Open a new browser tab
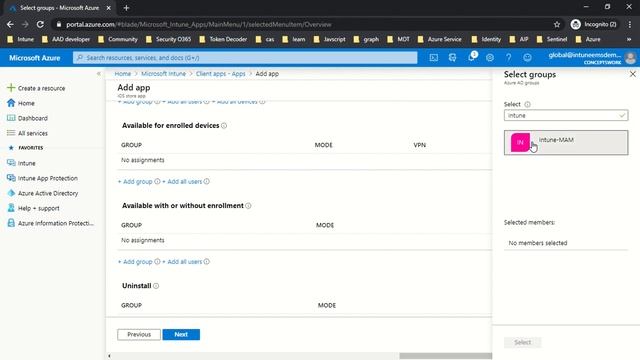This screenshot has width=640, height=360. coord(126,8)
